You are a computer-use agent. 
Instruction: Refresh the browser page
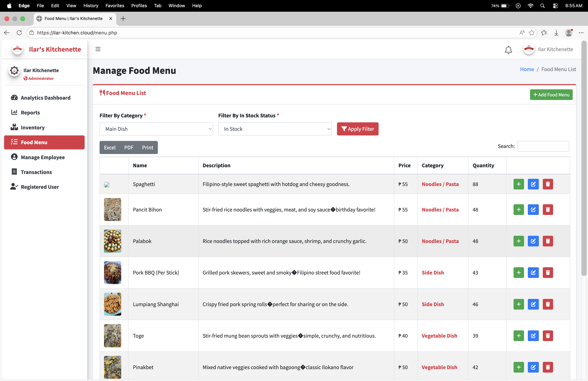[x=19, y=33]
